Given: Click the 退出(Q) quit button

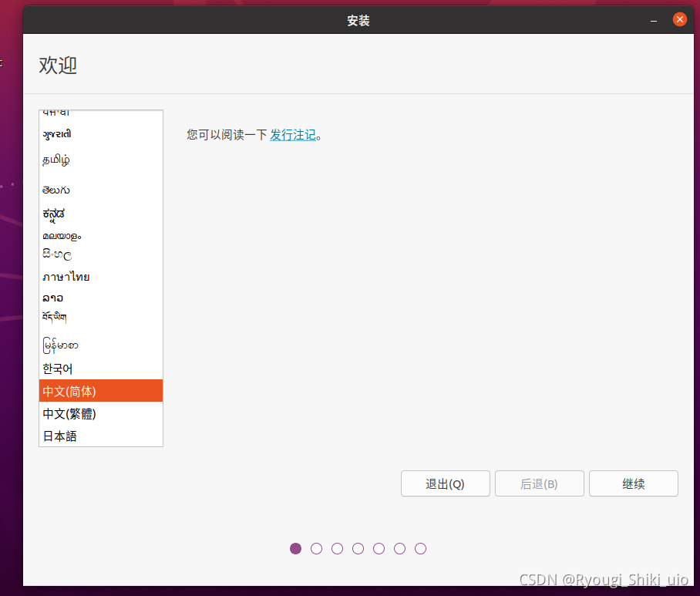Looking at the screenshot, I should (x=445, y=483).
